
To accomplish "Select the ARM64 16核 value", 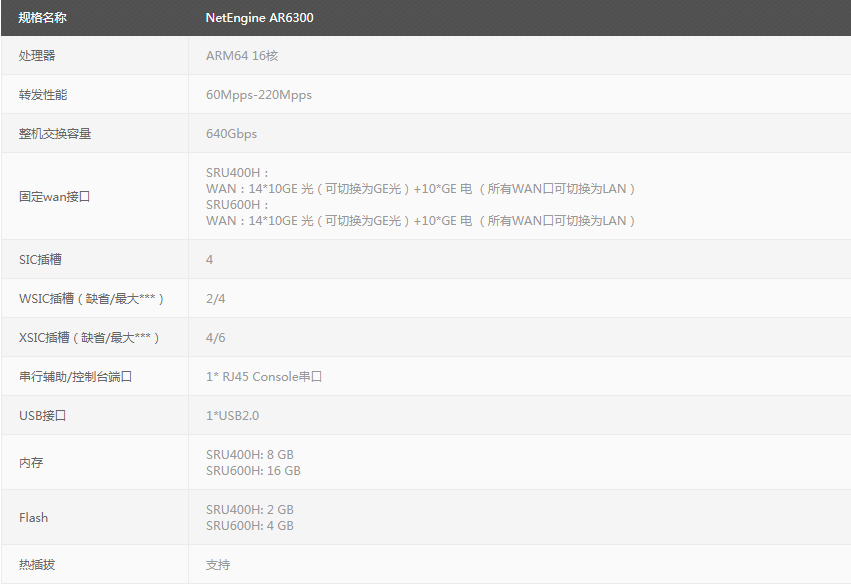I will coord(242,55).
